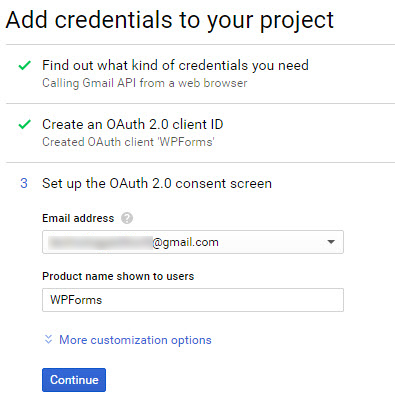
Task: Click the Continue button
Action: coord(74,380)
